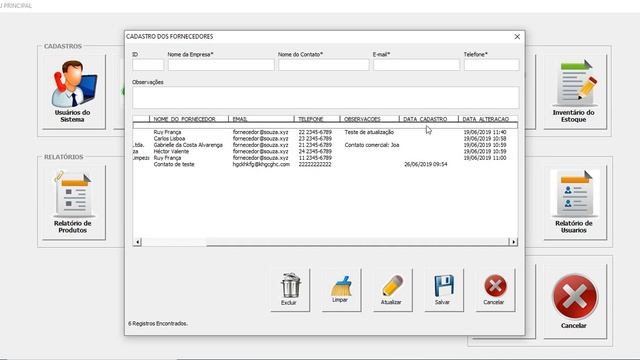Click the Teste de atualização observation cell
The width and height of the screenshot is (640, 360).
[369, 132]
